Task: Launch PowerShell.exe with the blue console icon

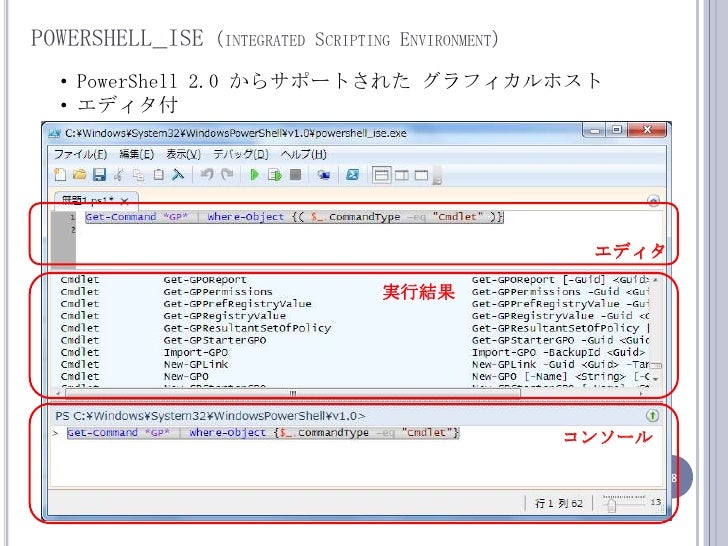Action: [353, 175]
